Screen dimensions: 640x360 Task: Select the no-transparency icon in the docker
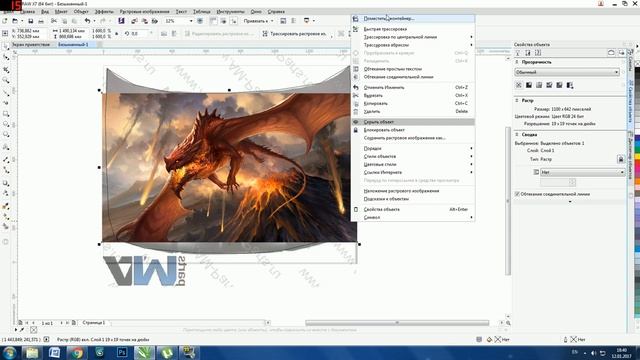[x=518, y=85]
